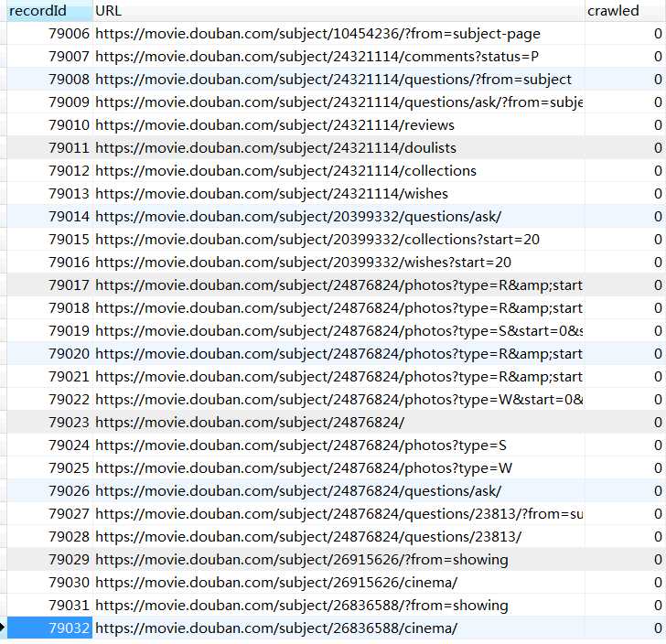Select recordId cell 79026
666x644 pixels.
pos(49,490)
